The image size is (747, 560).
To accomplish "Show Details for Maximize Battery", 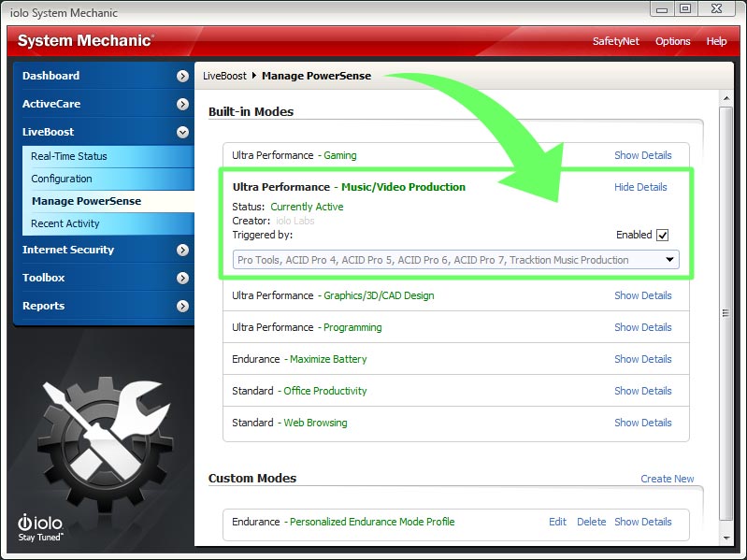I will click(x=642, y=359).
